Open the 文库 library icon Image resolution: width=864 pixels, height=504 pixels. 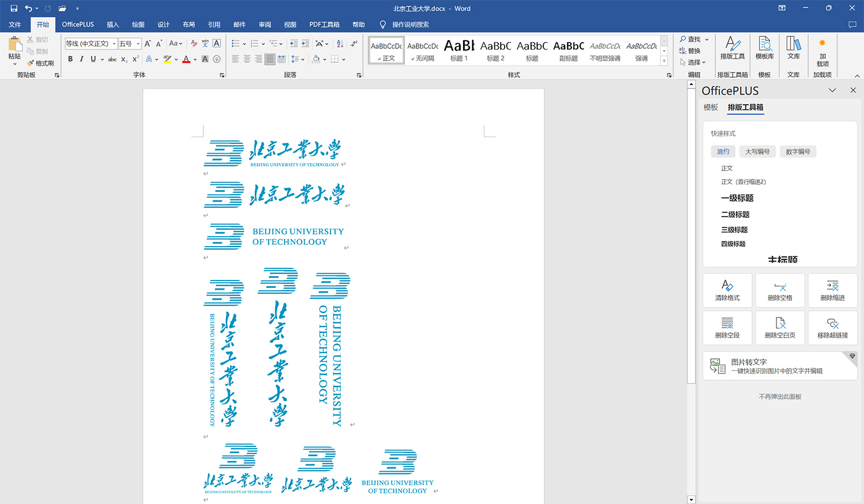794,48
